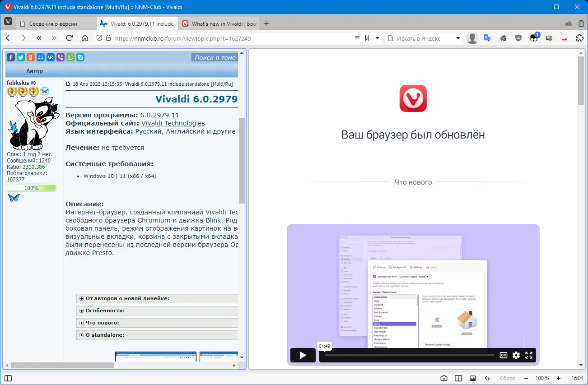
Task: Click the video progress bar
Action: 409,355
